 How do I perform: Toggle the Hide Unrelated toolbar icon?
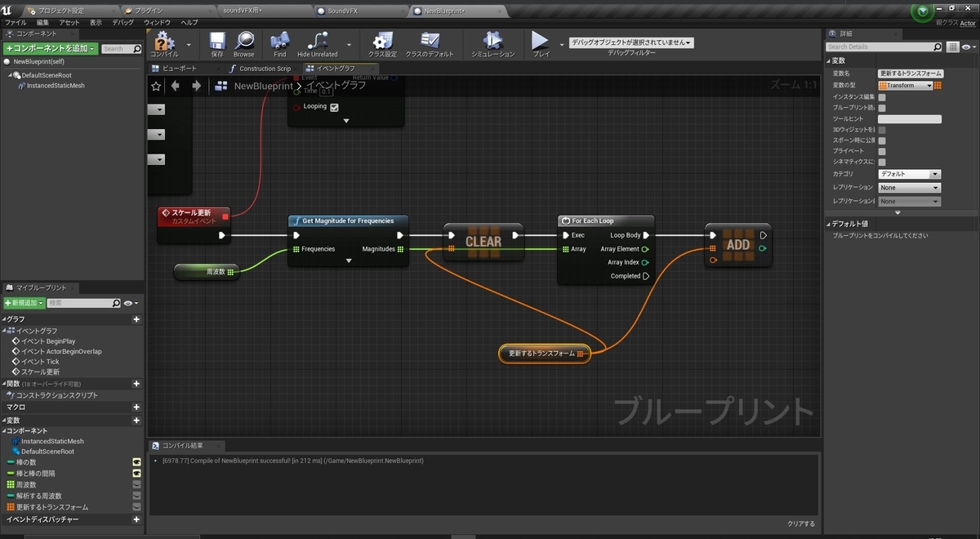pos(318,41)
